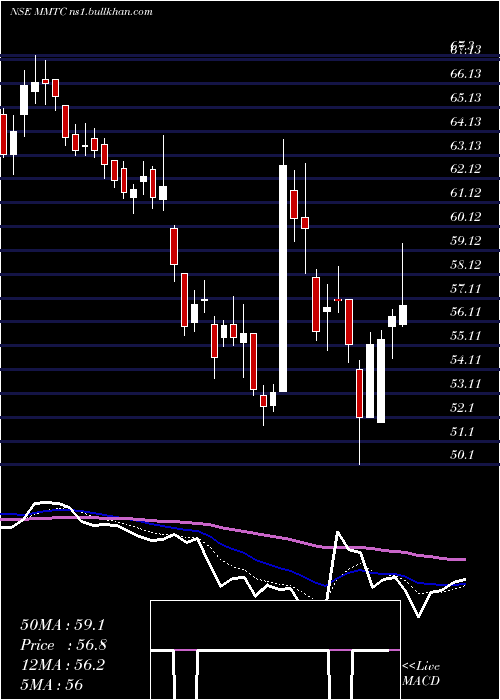Select the 58.12 price axis label
The width and height of the screenshot is (500, 700).
coord(466,265)
